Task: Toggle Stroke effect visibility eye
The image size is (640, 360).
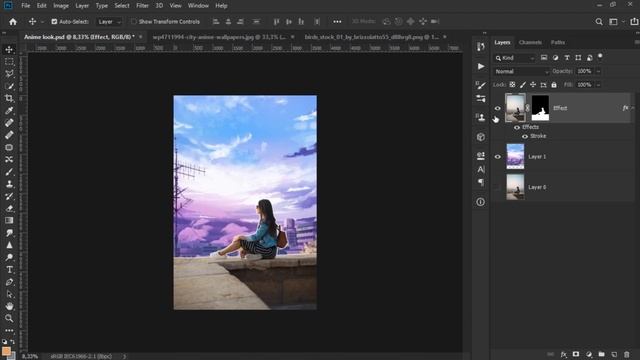Action: (525, 136)
